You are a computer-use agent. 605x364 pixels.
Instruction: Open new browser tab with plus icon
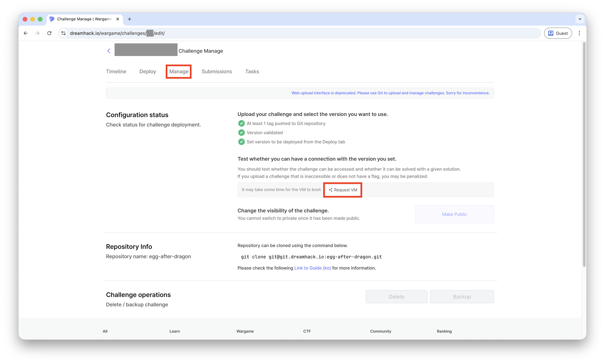coord(130,19)
